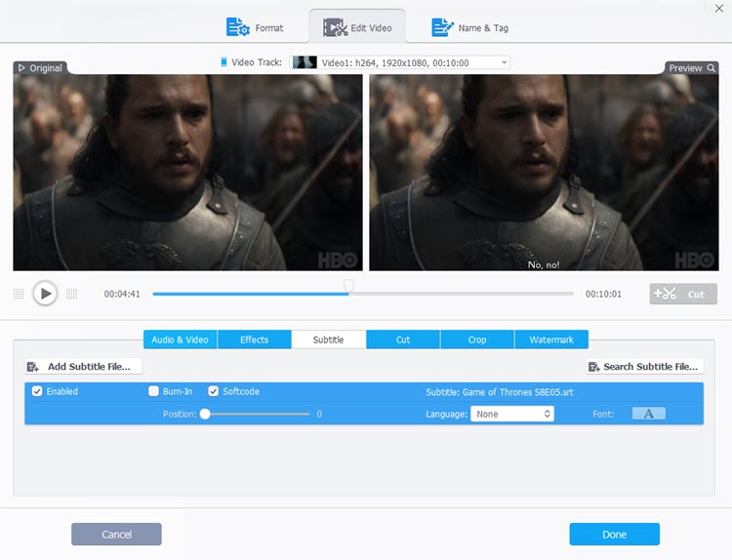Switch to Audio & Video subtab
The image size is (732, 560).
(x=180, y=340)
